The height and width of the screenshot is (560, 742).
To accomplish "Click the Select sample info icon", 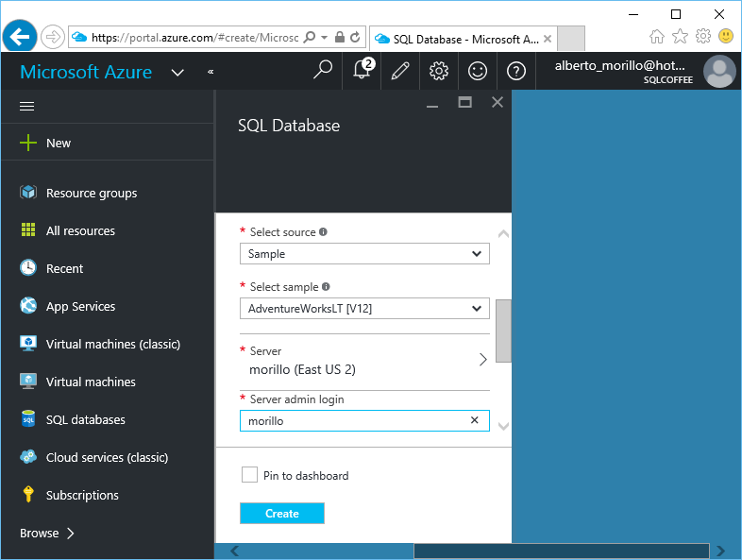I will (326, 286).
